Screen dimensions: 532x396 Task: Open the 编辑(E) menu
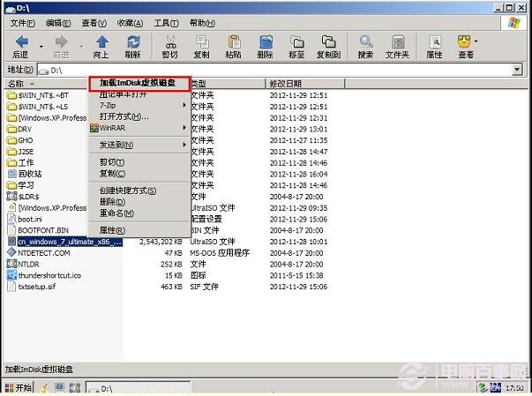point(58,23)
